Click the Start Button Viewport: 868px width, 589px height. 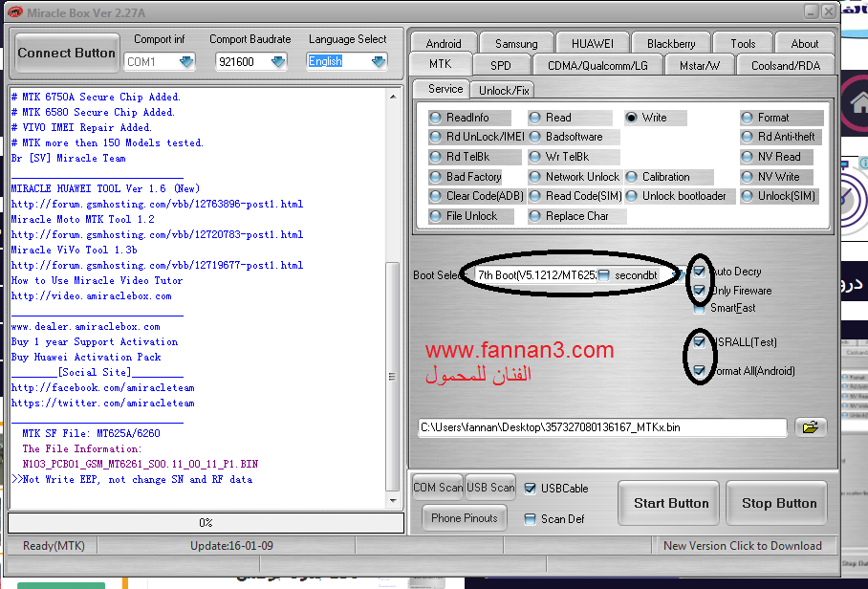pos(669,503)
